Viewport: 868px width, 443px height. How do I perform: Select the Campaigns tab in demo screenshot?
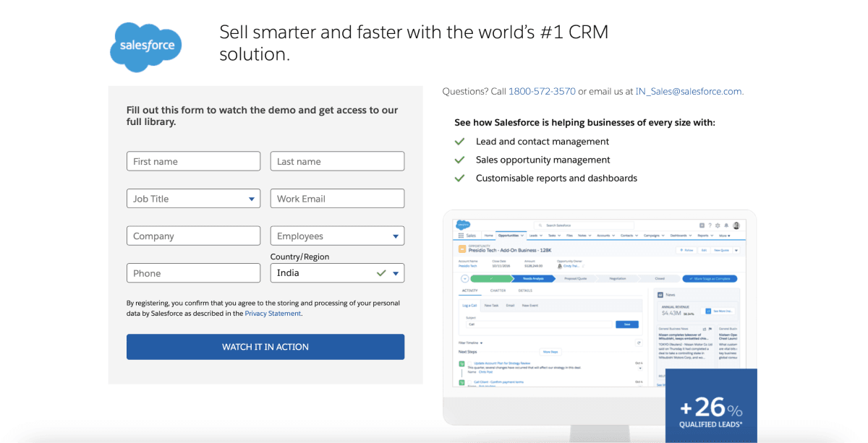click(654, 236)
